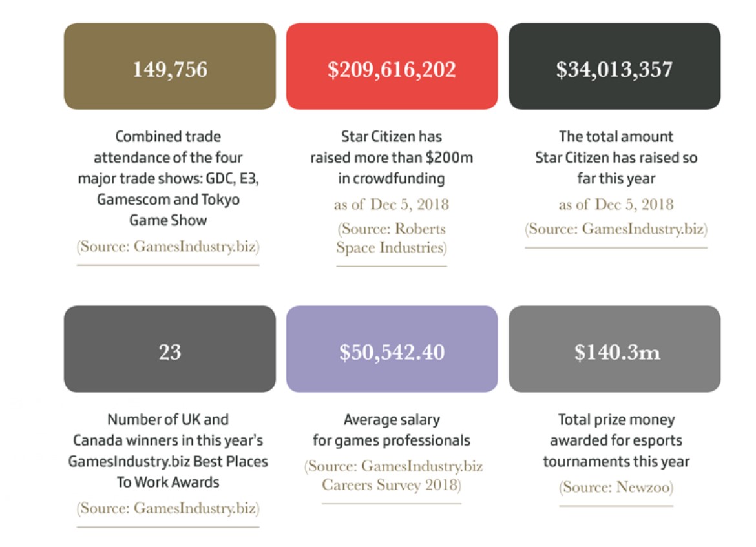Click the source under total amount raised
Image resolution: width=756 pixels, height=547 pixels.
pyautogui.click(x=616, y=229)
